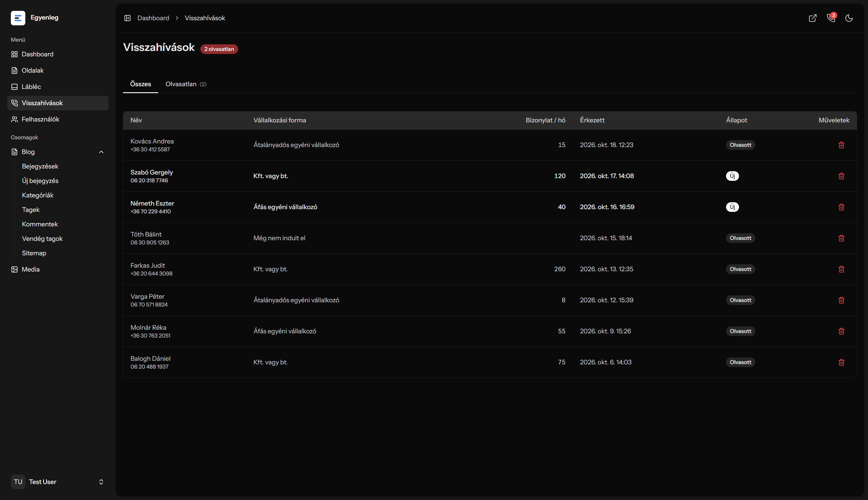Screen dimensions: 868x500
Task: Open Új bejegyzés under Blog
Action: (x=40, y=181)
